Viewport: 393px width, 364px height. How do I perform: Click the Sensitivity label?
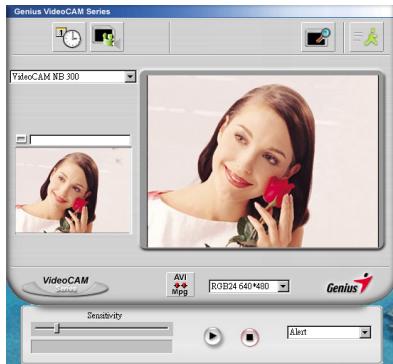click(105, 315)
